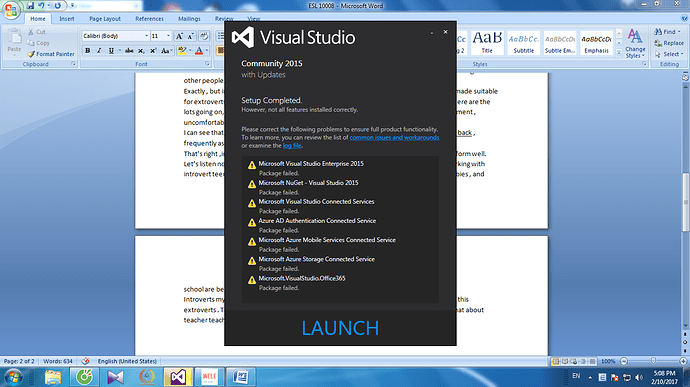Viewport: 690px width, 387px height.
Task: Apply the Title style
Action: 487,43
